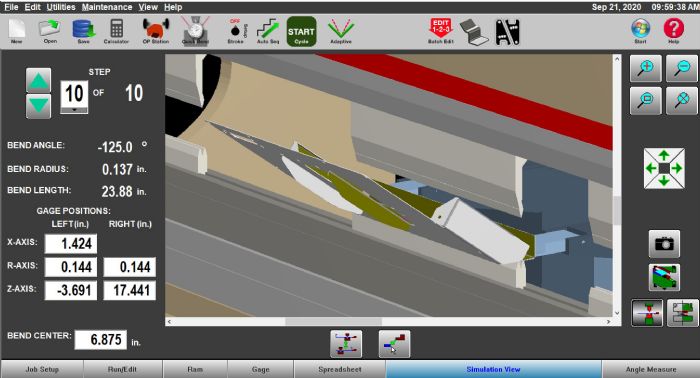Click the green step down arrow

tap(38, 106)
